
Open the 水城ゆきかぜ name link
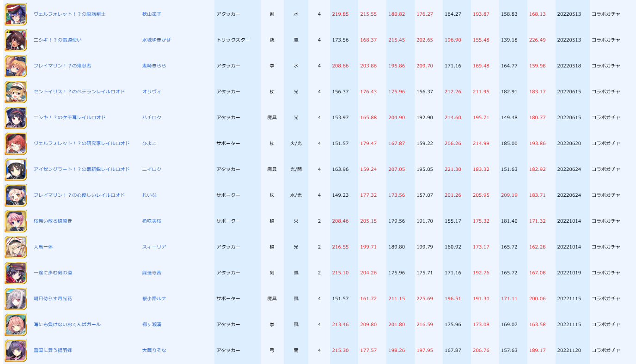pyautogui.click(x=157, y=40)
